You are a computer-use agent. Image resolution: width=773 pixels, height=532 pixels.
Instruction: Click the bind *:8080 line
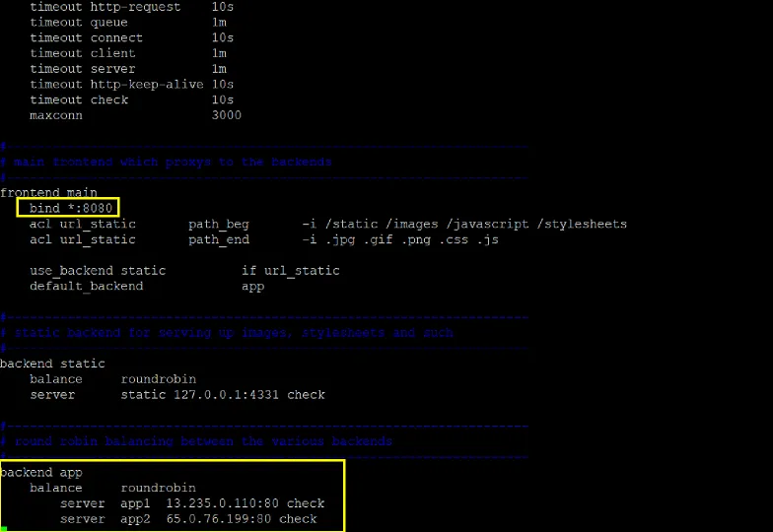click(67, 208)
